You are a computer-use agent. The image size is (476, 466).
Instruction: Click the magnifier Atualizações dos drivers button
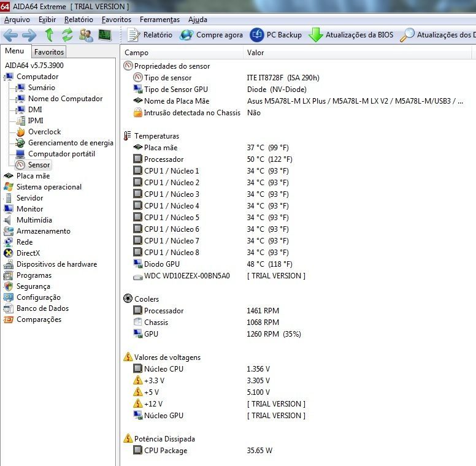(x=438, y=35)
